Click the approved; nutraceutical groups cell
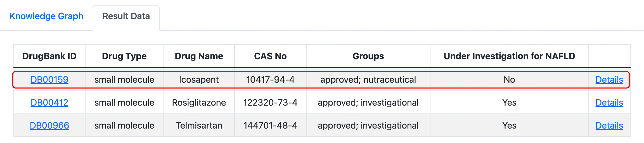This screenshot has height=143, width=644. [x=368, y=80]
